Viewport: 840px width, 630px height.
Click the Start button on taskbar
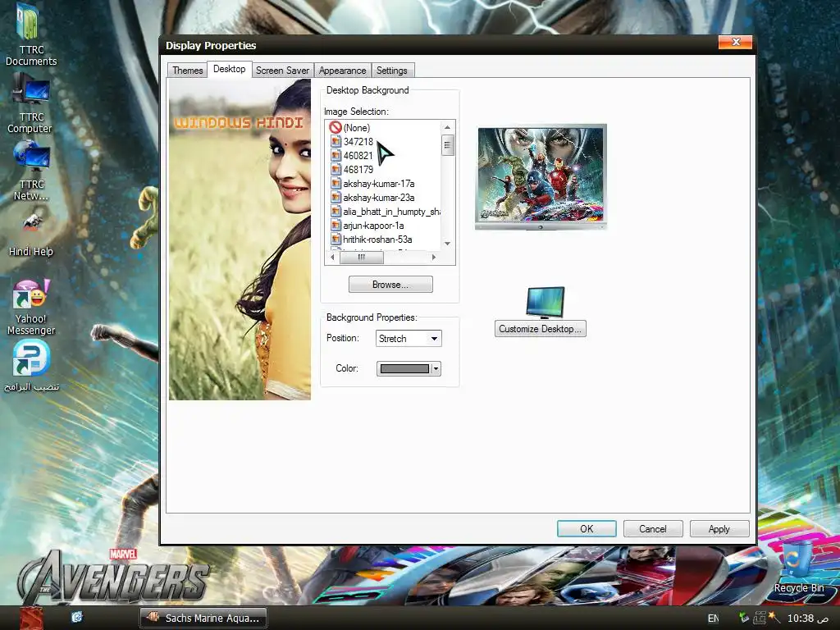pyautogui.click(x=31, y=618)
